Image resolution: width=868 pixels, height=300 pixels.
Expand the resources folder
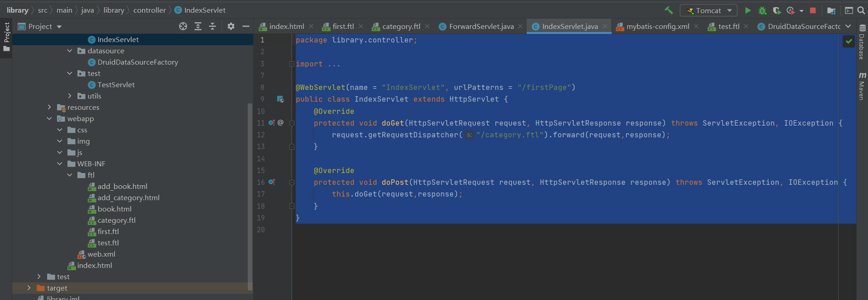pyautogui.click(x=49, y=107)
